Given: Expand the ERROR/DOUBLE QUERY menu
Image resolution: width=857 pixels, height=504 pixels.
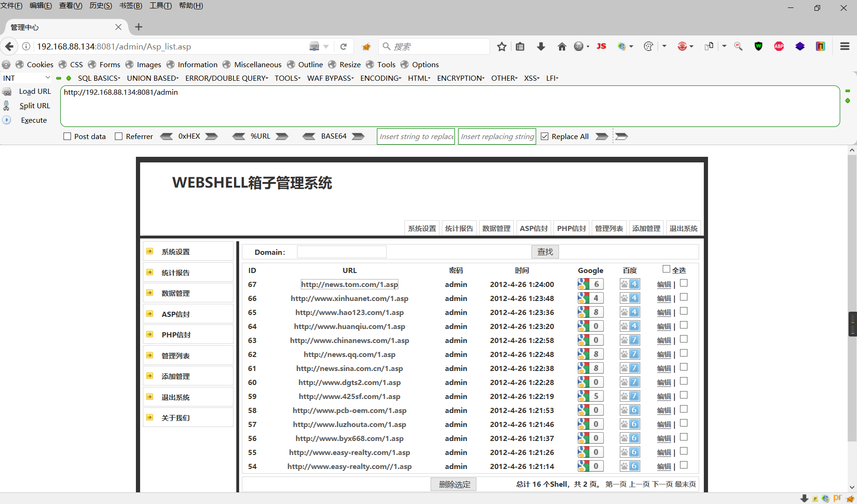Looking at the screenshot, I should click(227, 78).
